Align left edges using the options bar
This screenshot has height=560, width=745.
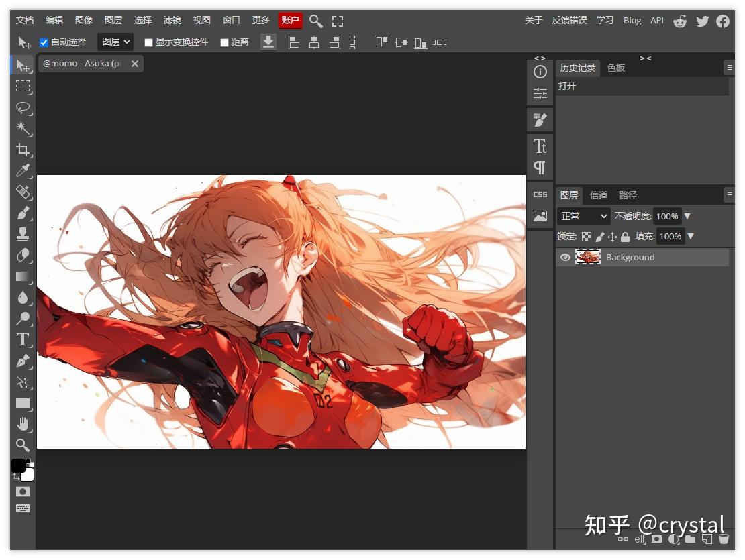(293, 42)
